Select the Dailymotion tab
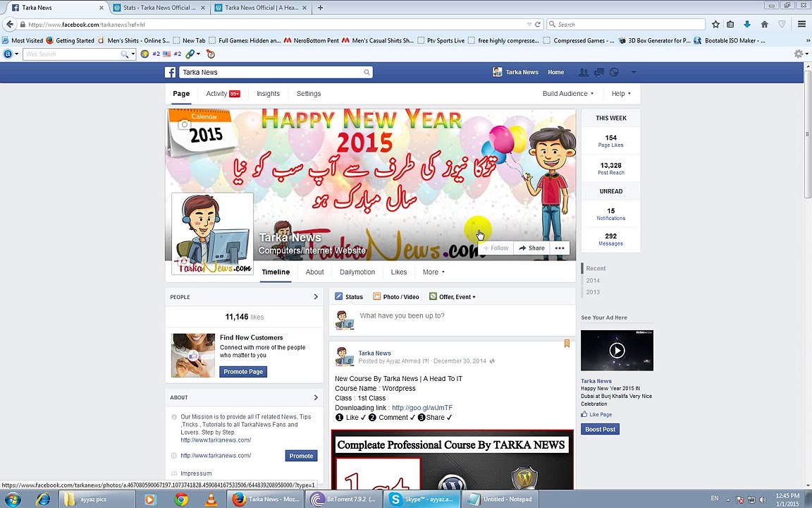Viewport: 812px width, 508px height. (x=357, y=272)
